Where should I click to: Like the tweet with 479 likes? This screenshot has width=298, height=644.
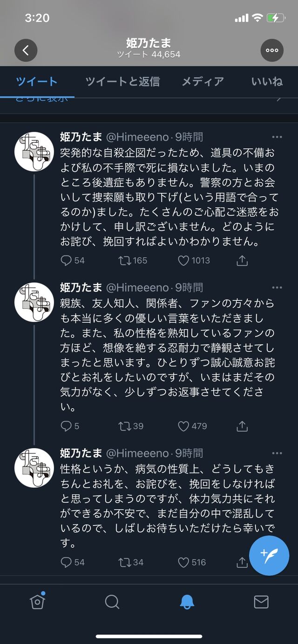[184, 426]
